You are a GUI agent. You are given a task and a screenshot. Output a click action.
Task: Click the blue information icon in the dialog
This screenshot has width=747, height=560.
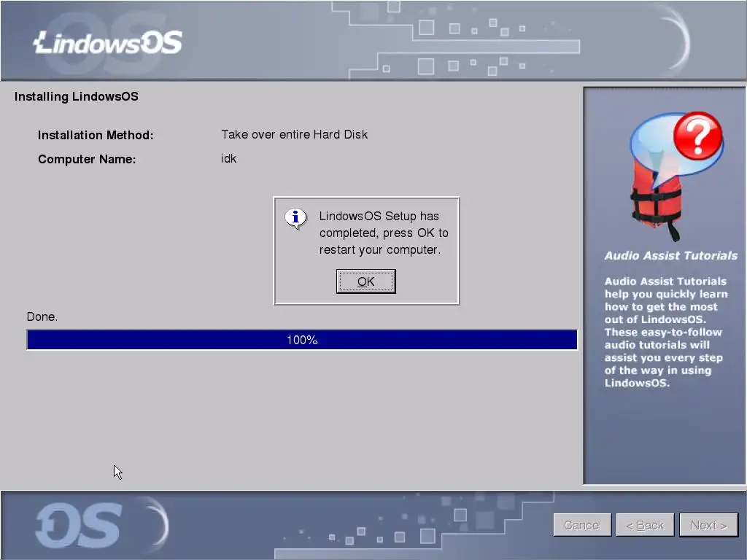[296, 219]
